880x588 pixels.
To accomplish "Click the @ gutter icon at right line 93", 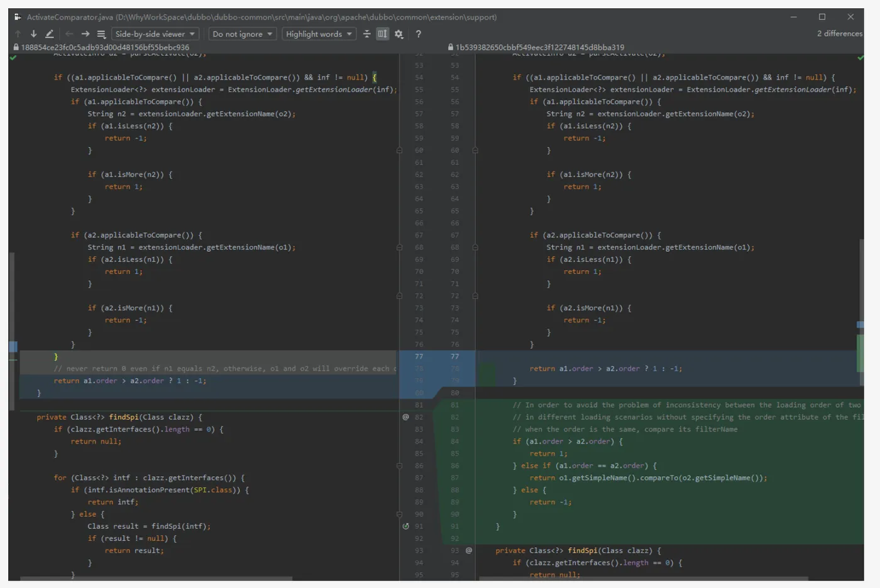I will pos(469,550).
